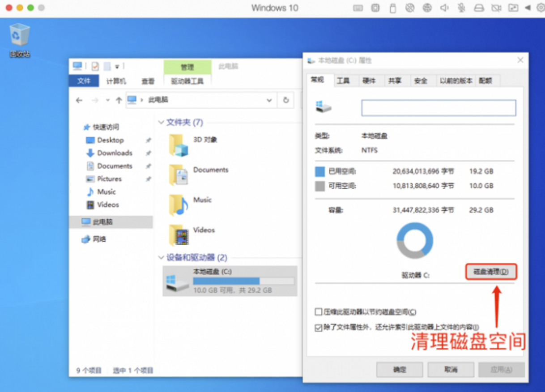Click the C: drive usage bar

tap(243, 281)
